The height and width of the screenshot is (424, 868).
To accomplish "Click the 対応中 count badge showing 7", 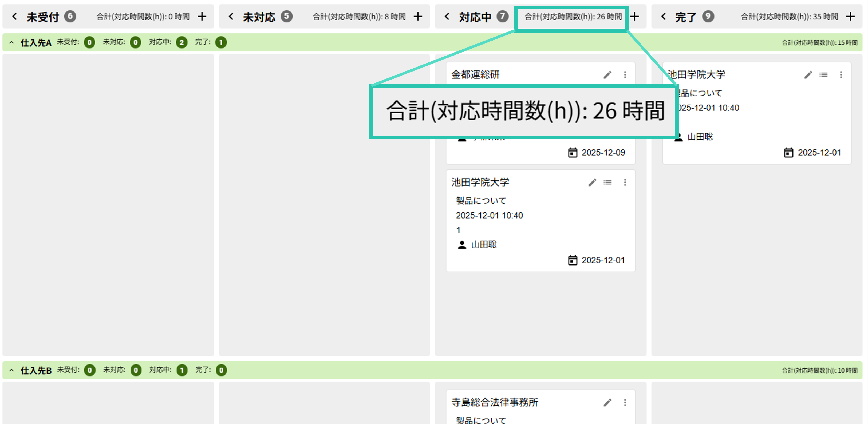I will point(503,16).
